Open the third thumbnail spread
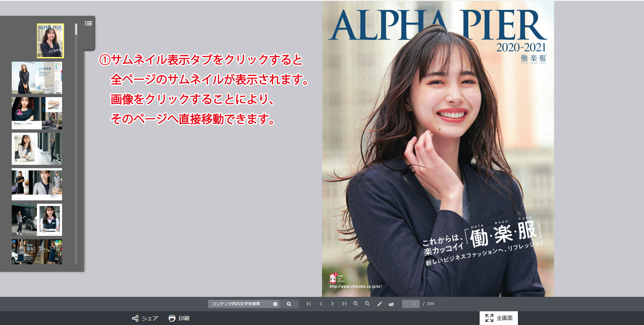The image size is (644, 325). click(37, 113)
